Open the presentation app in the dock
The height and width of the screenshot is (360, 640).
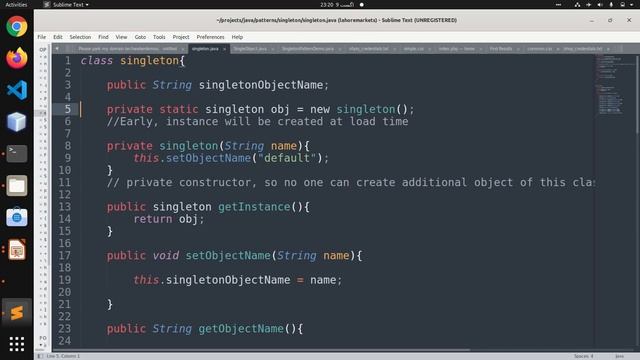tap(17, 249)
